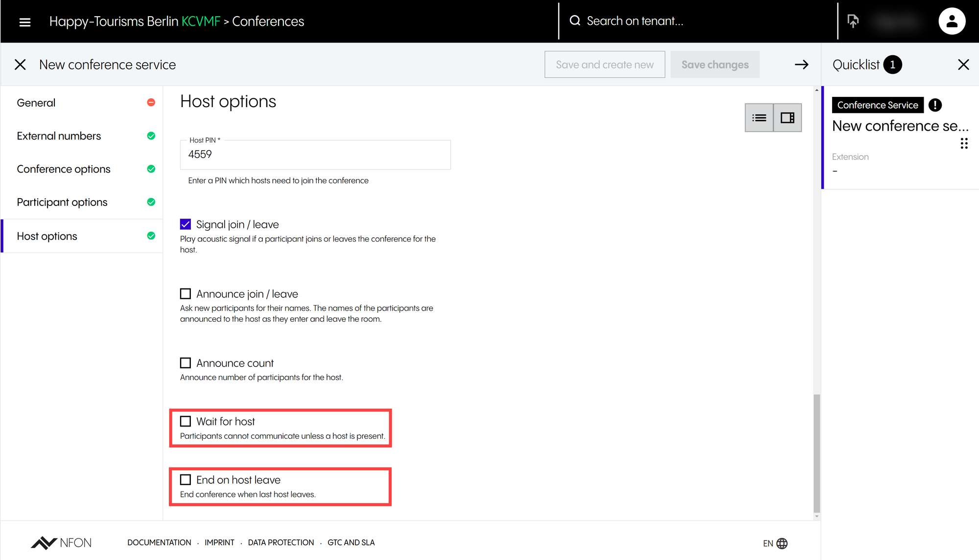
Task: Click the exclamation warning icon in the quicklist
Action: click(x=935, y=105)
